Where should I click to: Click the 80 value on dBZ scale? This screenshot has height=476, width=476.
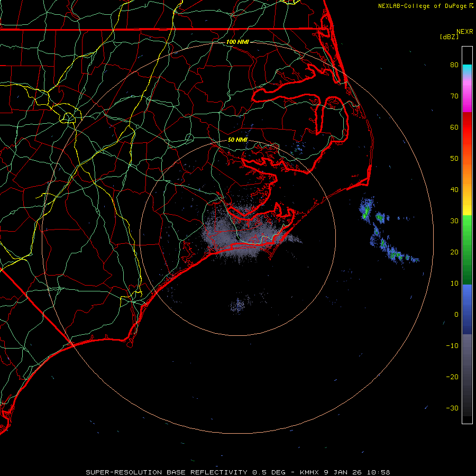coord(454,65)
